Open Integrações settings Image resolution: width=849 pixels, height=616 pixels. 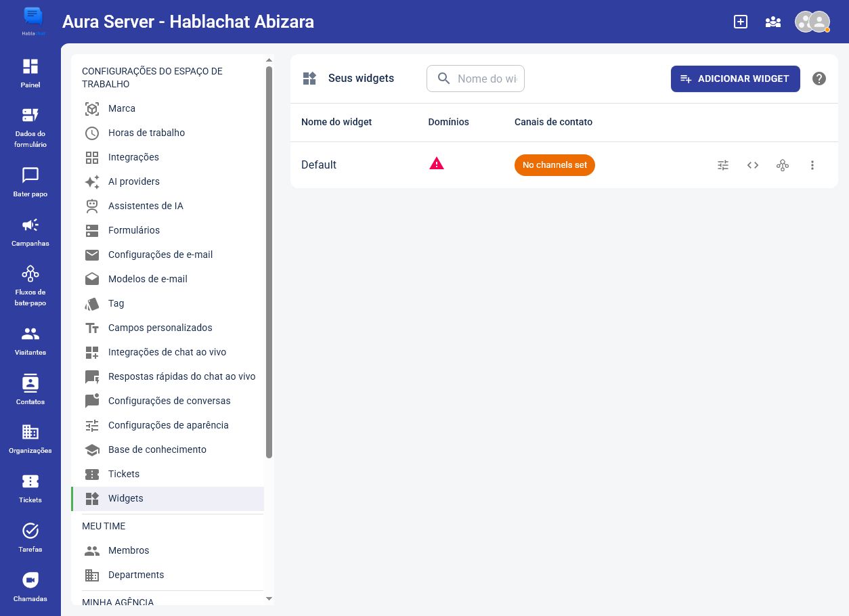point(168,157)
